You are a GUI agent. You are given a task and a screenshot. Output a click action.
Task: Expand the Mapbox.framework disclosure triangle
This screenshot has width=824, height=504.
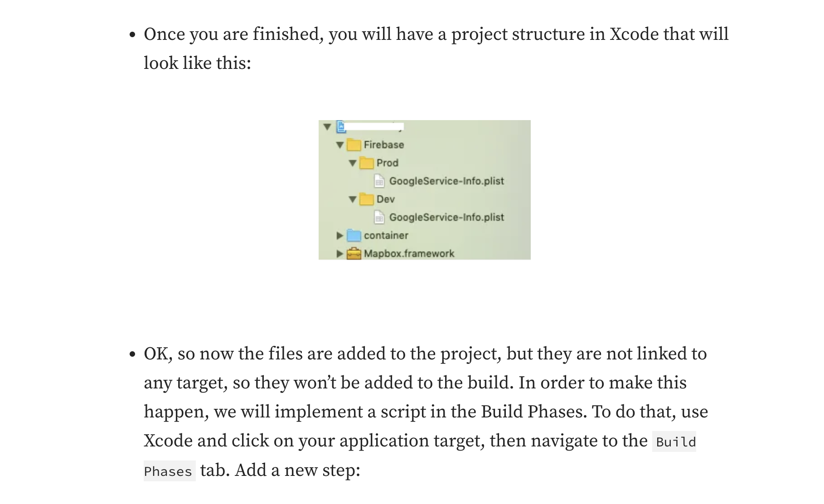340,254
